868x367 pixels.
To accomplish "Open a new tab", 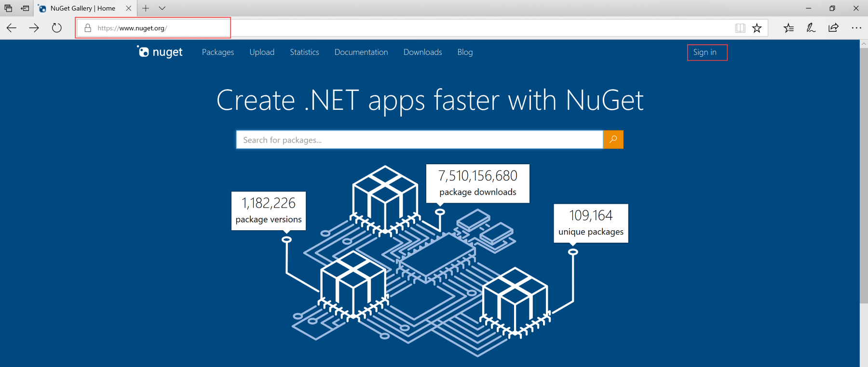I will [146, 8].
